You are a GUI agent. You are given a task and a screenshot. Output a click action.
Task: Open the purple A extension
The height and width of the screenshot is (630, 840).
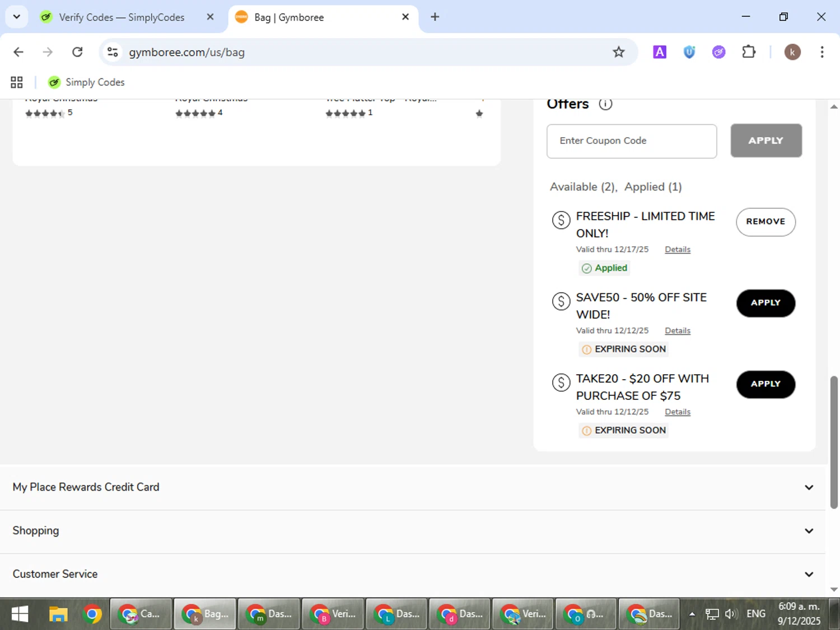click(660, 52)
